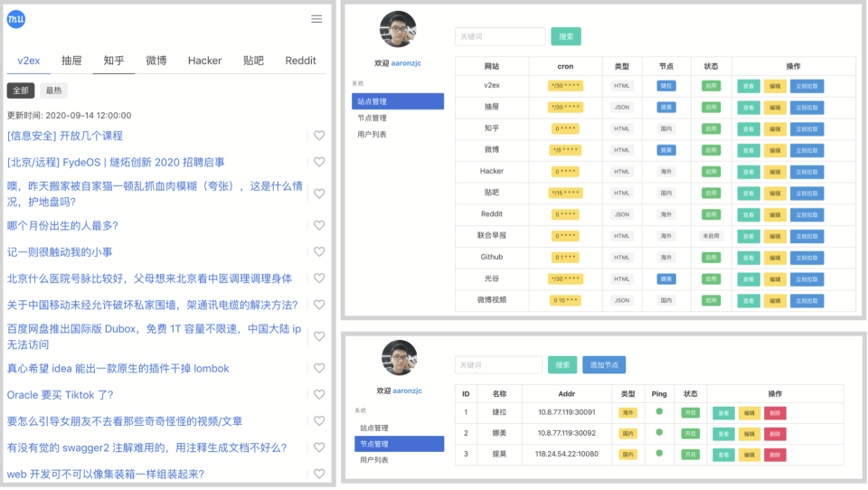The width and height of the screenshot is (868, 490).
Task: Like the 中国移动 通讯电缆 post
Action: [319, 305]
